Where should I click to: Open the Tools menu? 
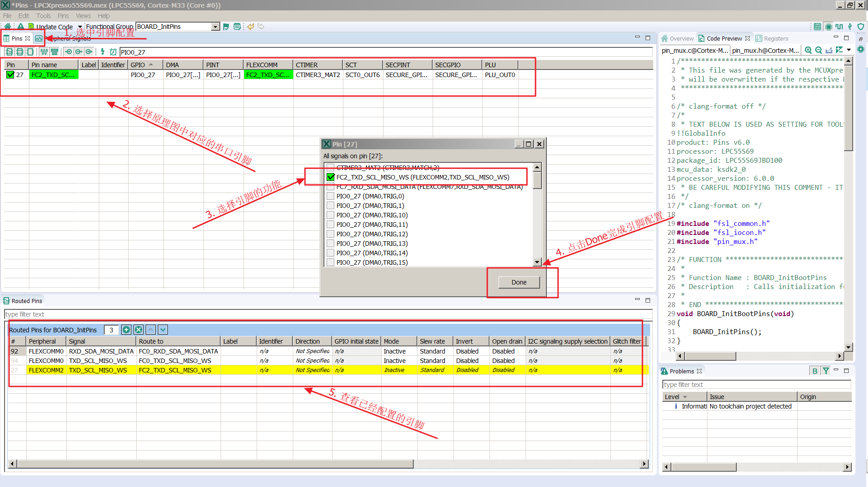pyautogui.click(x=43, y=16)
